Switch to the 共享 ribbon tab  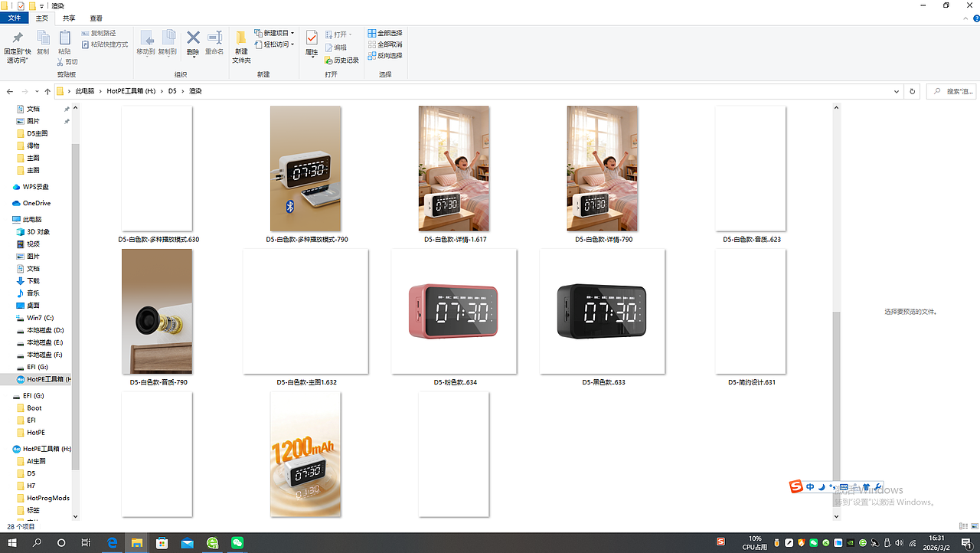pos(69,18)
